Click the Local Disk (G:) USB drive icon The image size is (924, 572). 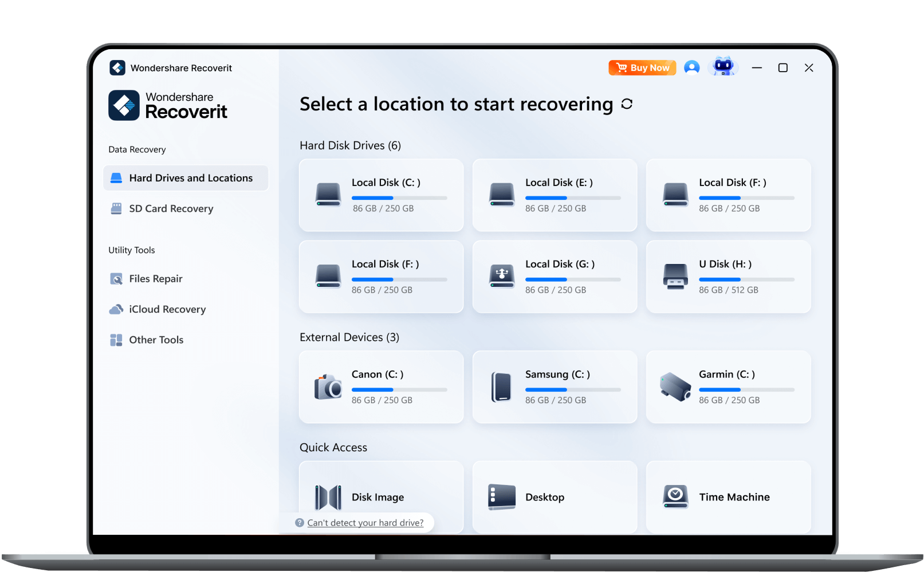502,277
